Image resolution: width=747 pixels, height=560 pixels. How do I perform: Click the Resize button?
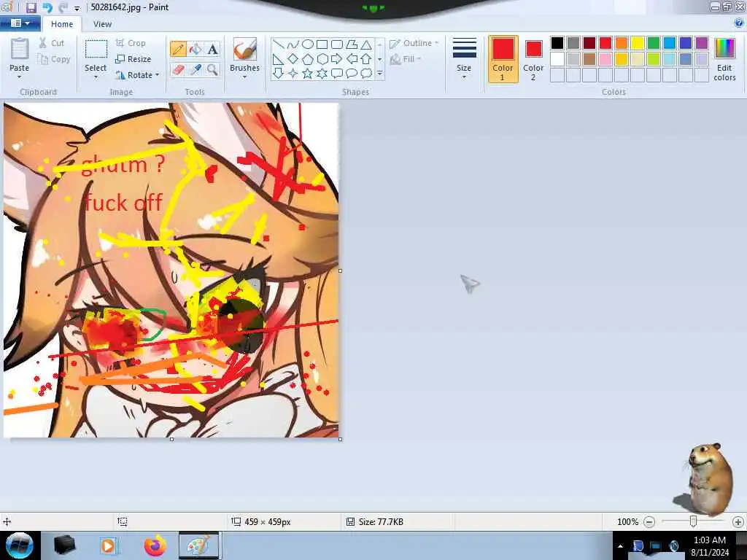tap(133, 60)
